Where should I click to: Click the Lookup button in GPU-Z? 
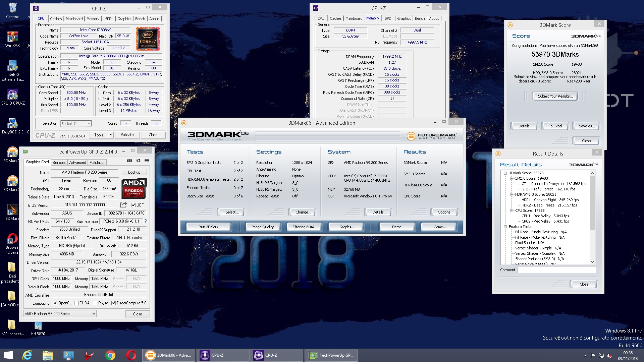coord(134,172)
